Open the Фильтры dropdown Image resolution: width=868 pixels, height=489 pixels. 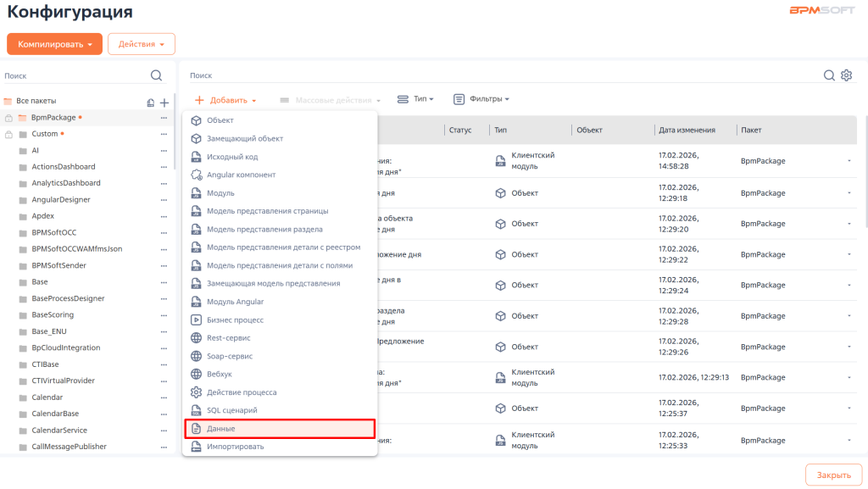coord(481,99)
